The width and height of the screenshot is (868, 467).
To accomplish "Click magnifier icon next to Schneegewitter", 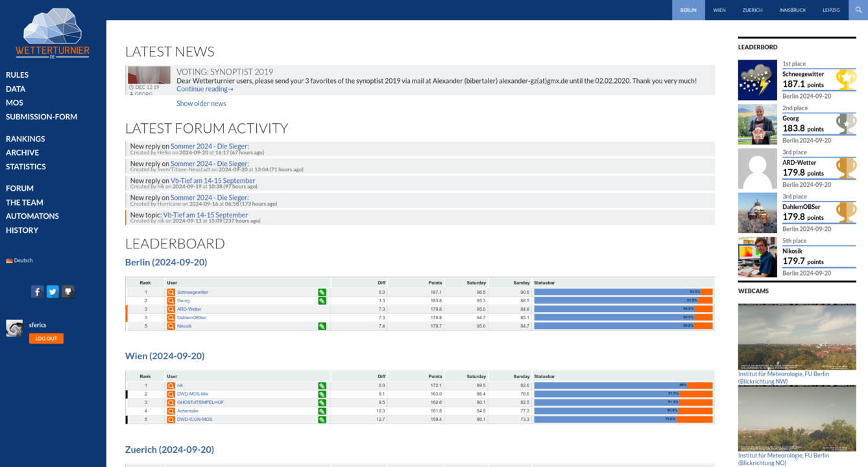I will coord(171,293).
